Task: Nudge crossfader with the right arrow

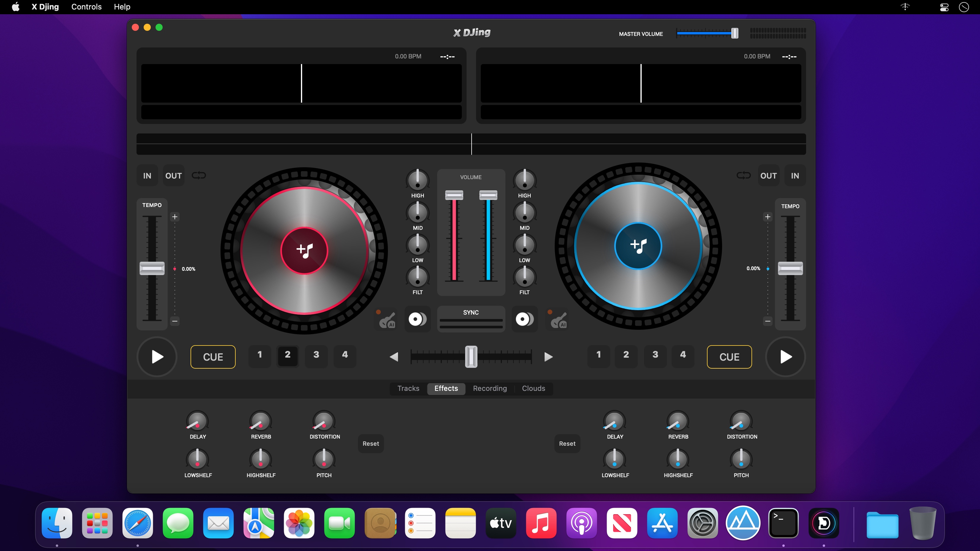Action: [548, 357]
